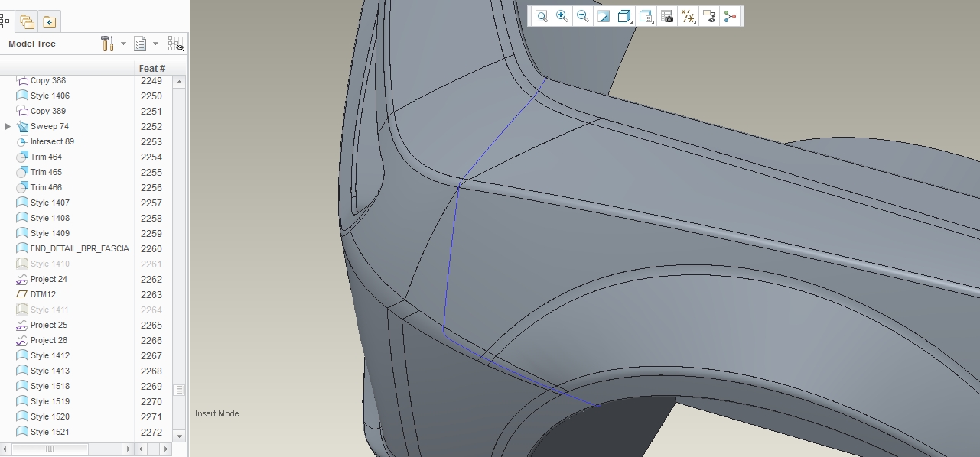The width and height of the screenshot is (980, 457).
Task: Click feature number 2272 cell
Action: (x=151, y=432)
